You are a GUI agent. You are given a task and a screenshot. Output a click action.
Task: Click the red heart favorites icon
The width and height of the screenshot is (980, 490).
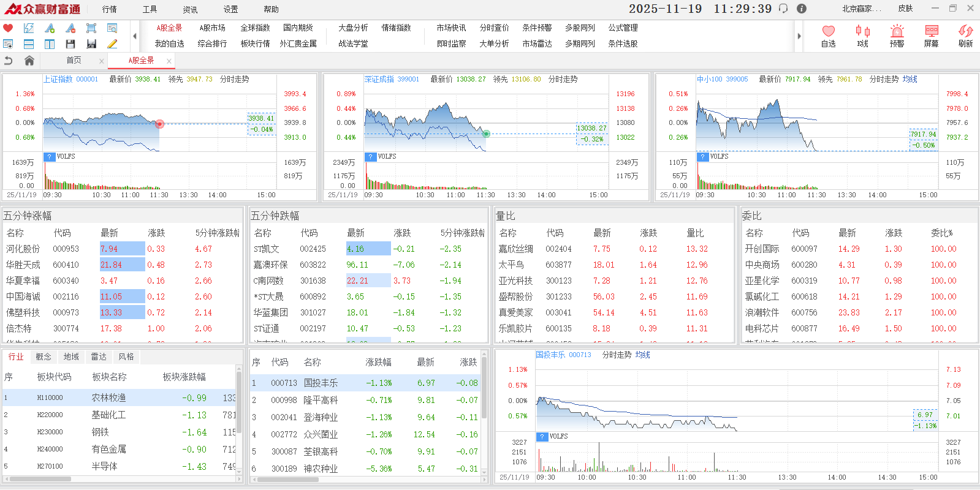pos(8,28)
